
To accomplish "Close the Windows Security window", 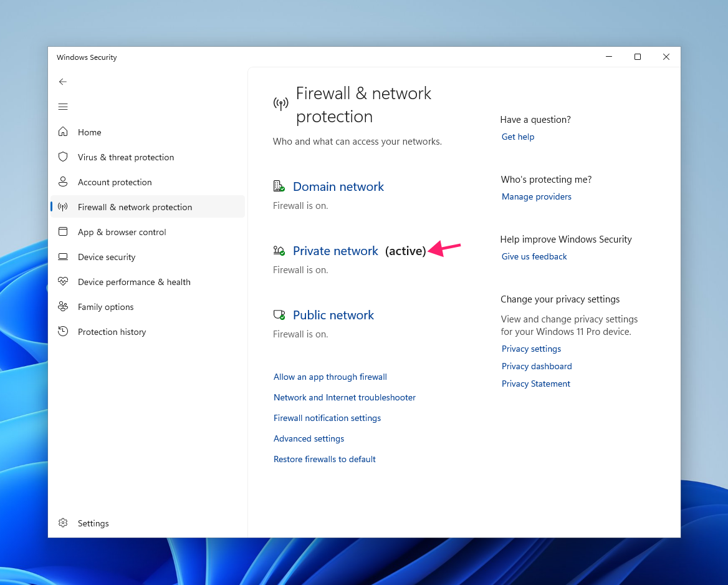I will (666, 57).
